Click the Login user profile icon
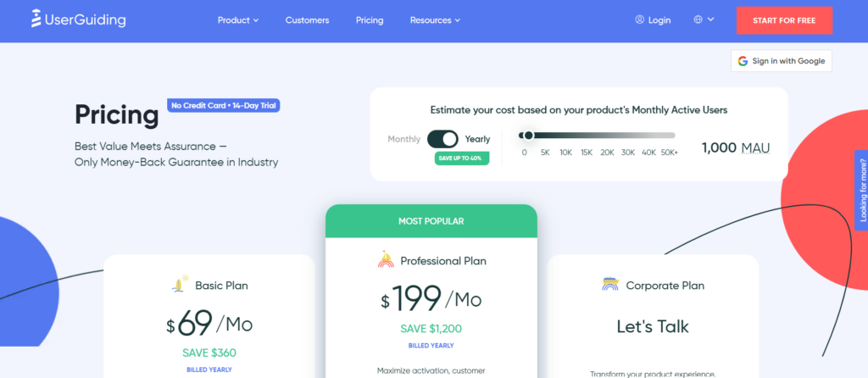868x378 pixels. tap(639, 19)
